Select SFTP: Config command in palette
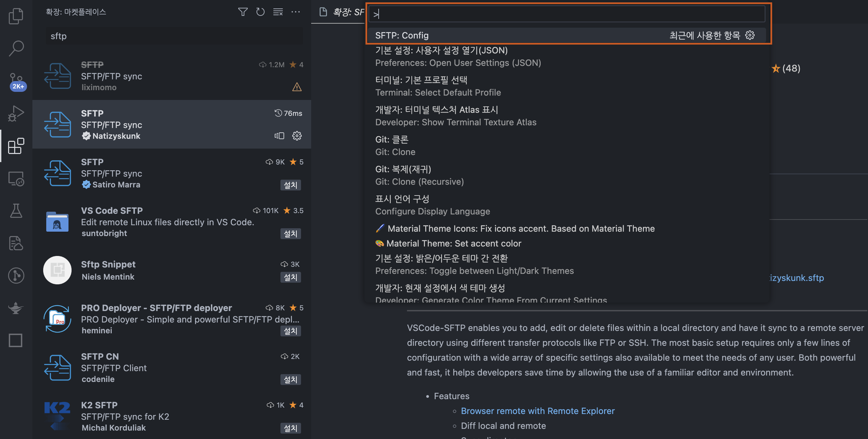The height and width of the screenshot is (439, 868). [402, 35]
